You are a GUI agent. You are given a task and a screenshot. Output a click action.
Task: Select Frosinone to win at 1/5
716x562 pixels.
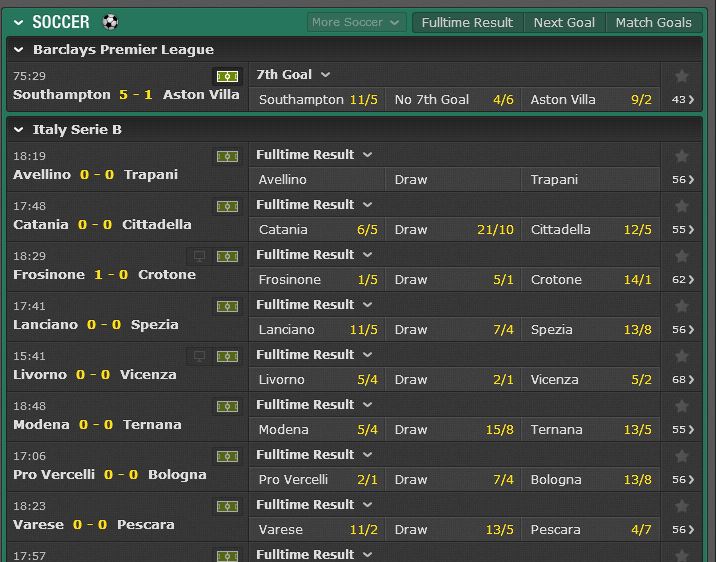[x=318, y=279]
